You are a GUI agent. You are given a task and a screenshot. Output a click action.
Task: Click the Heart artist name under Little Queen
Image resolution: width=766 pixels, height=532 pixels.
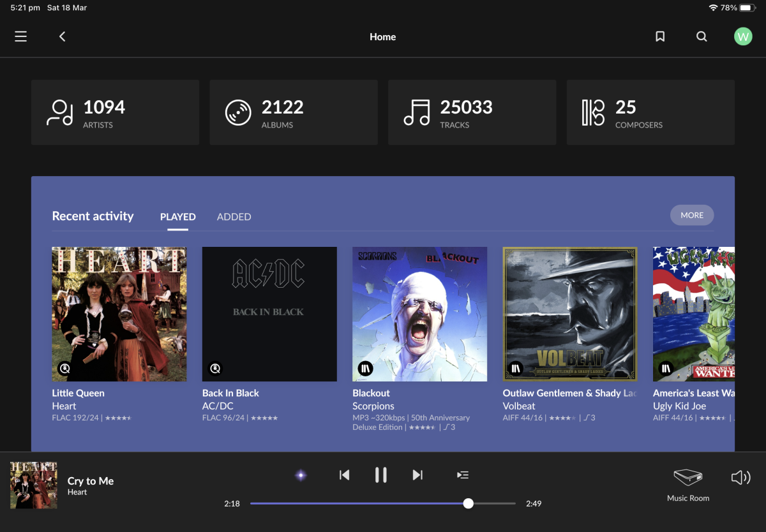(64, 406)
